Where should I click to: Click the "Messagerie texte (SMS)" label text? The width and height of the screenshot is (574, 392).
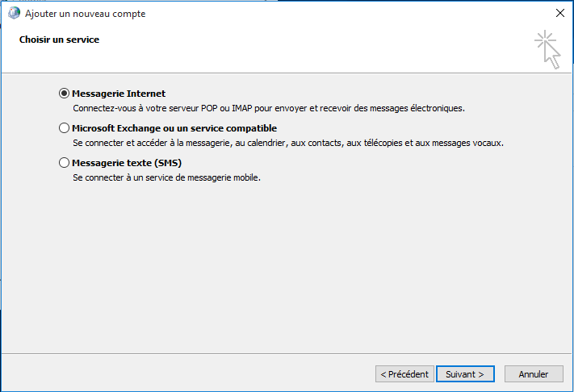pyautogui.click(x=127, y=163)
